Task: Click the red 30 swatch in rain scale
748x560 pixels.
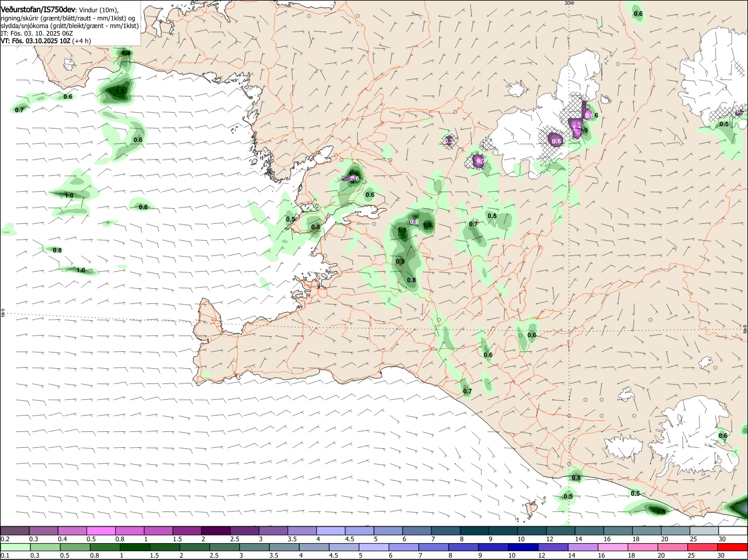Action: pos(732,547)
